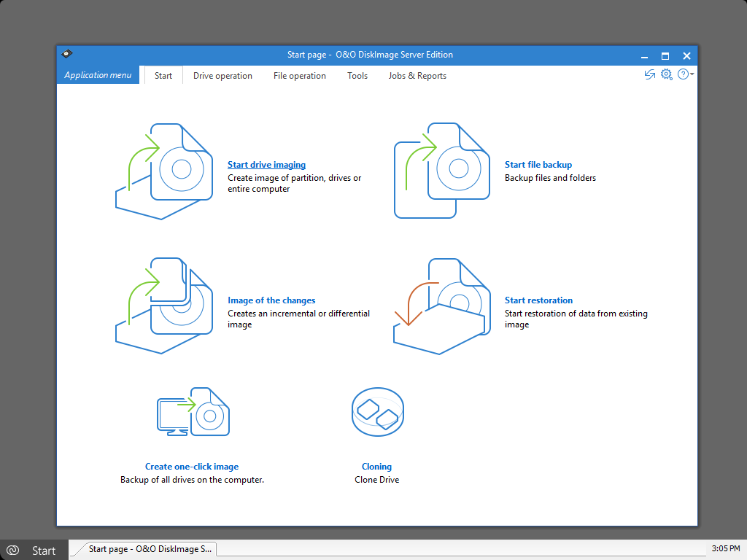747x560 pixels.
Task: Click the taskbar spiral logo icon
Action: point(12,551)
